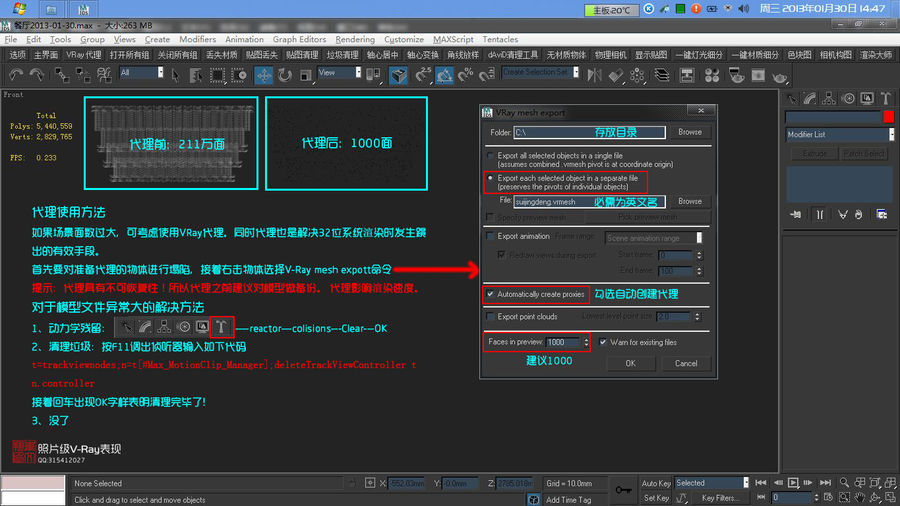Toggle the Angle Snap icon
This screenshot has height=506, width=900.
[444, 75]
